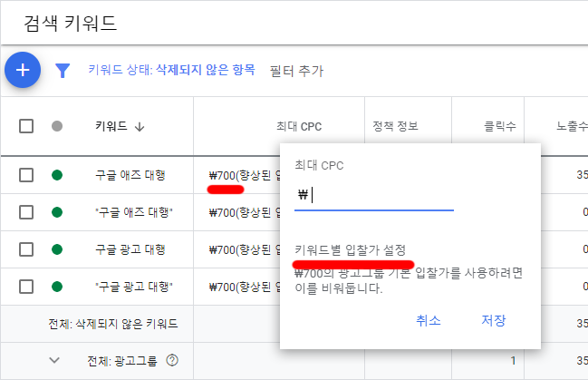
Task: Click ₩700 bid cell of first keyword row
Action: pyautogui.click(x=244, y=175)
